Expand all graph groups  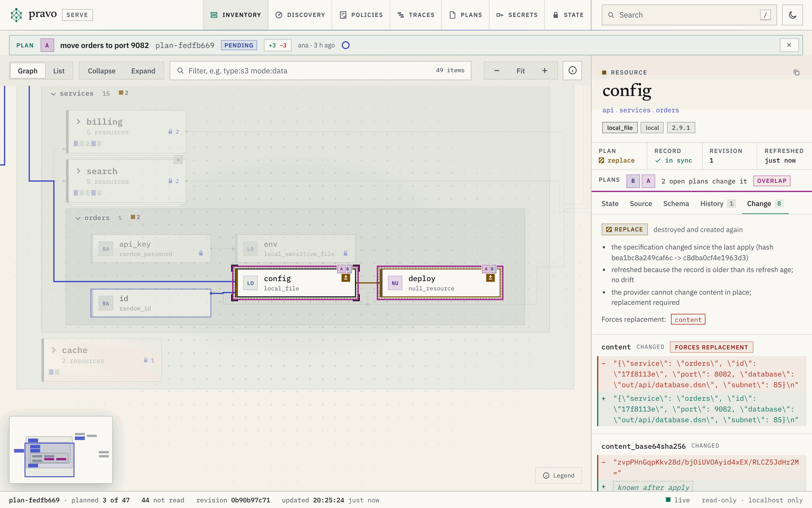click(x=143, y=71)
